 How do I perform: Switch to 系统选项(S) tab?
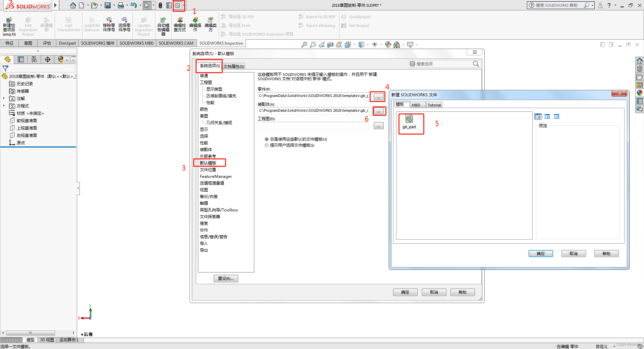210,66
